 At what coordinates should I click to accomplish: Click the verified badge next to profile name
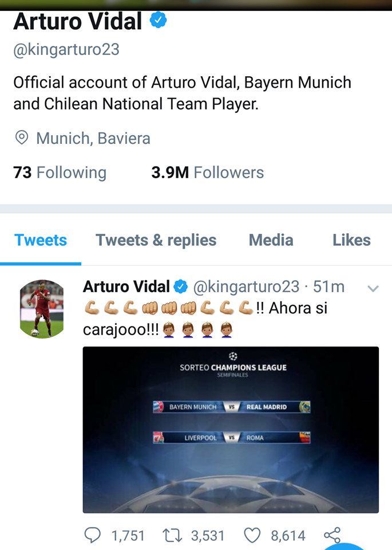click(x=158, y=20)
